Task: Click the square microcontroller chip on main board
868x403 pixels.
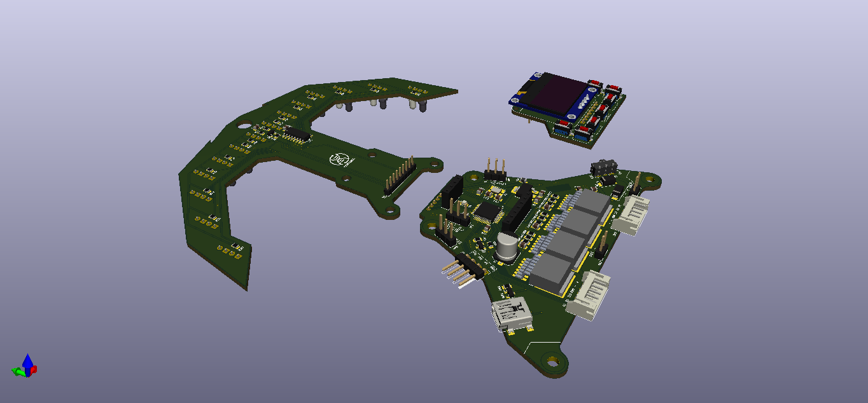Action: [x=487, y=213]
